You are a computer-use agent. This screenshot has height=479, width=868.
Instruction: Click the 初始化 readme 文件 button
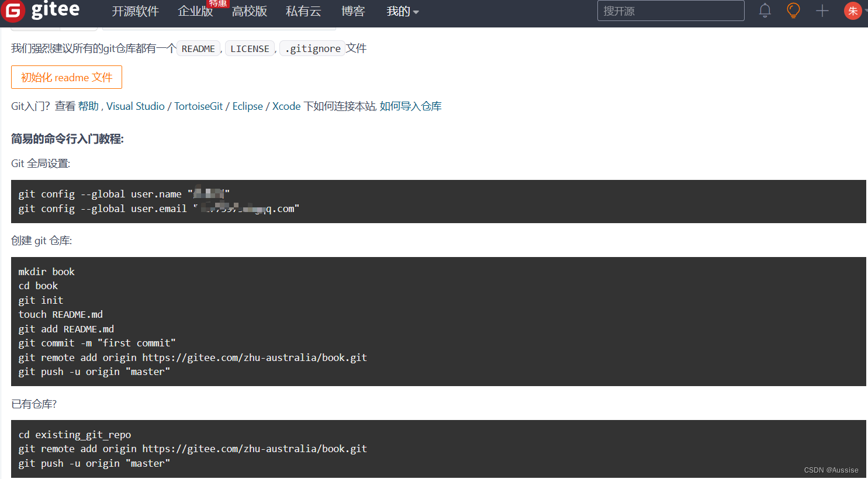point(67,77)
